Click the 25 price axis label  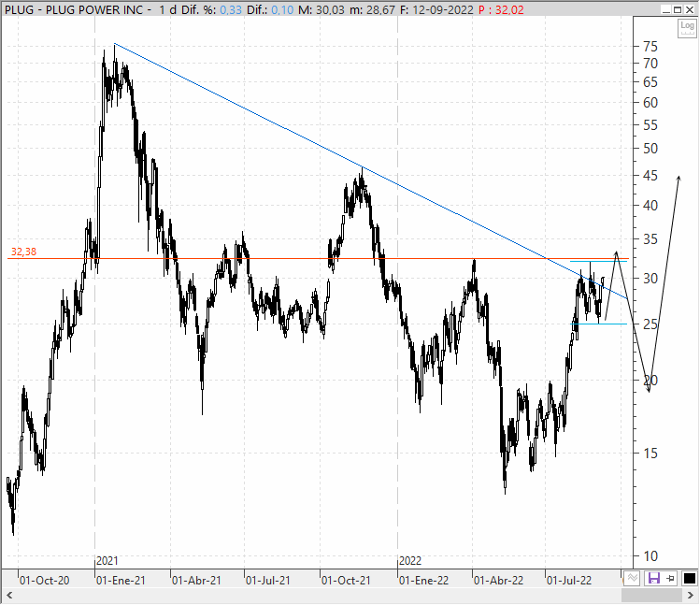650,324
